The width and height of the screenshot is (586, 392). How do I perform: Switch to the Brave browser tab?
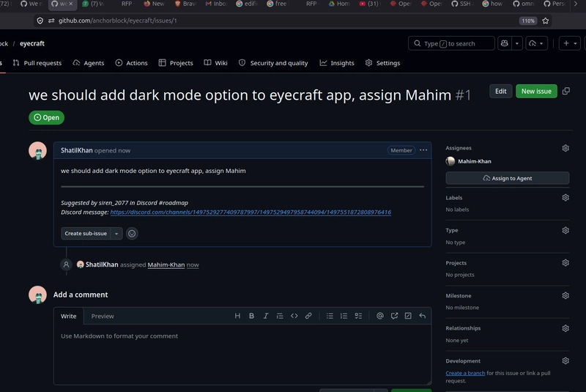click(186, 4)
